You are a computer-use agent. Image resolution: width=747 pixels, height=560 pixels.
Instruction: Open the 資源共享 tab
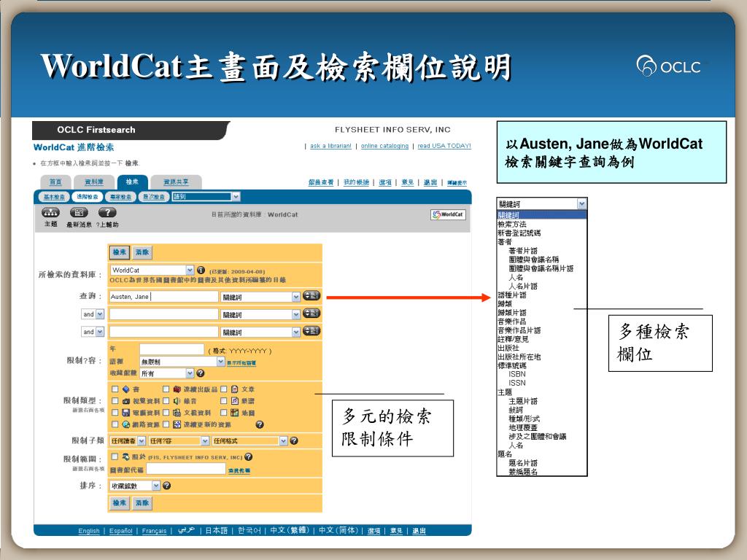point(176,182)
